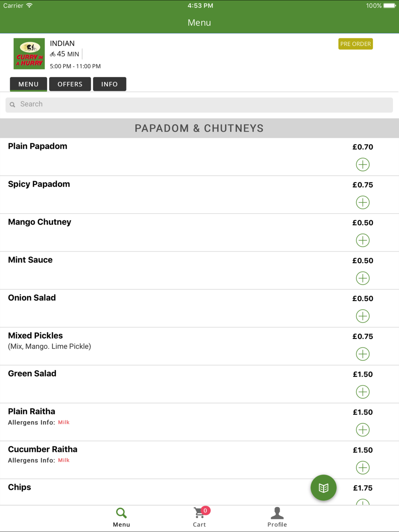
Task: Tap plus icon for Mango Chutney
Action: (363, 240)
